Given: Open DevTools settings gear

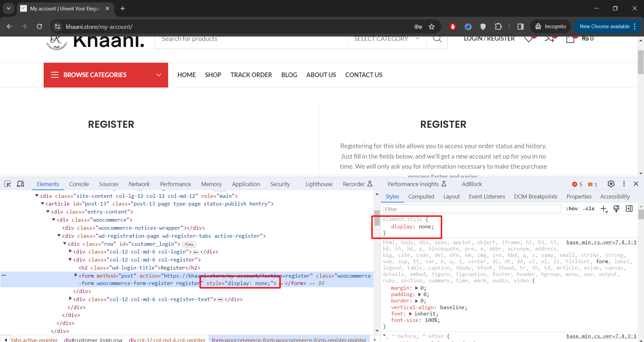Looking at the screenshot, I should click(x=611, y=184).
